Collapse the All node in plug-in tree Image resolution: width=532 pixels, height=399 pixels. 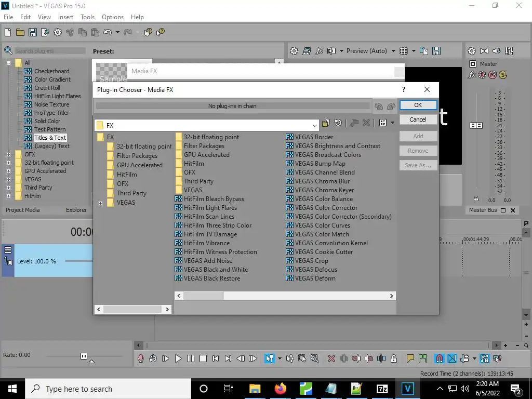(x=8, y=63)
